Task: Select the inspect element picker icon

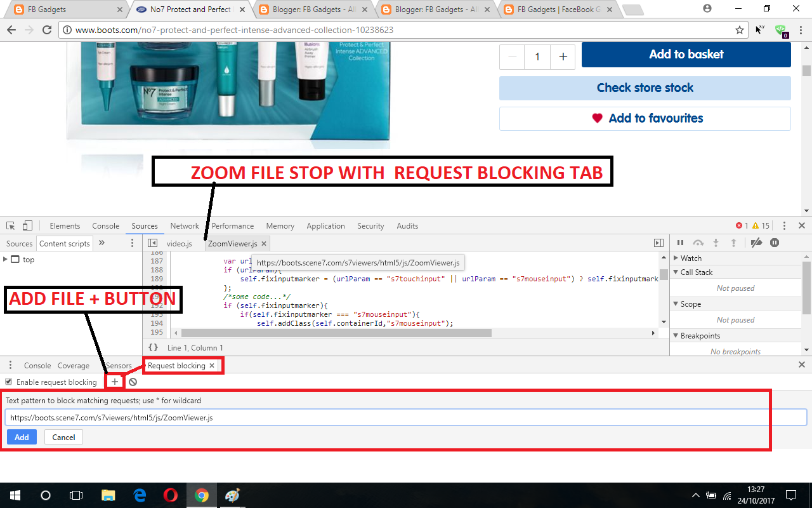Action: pyautogui.click(x=11, y=226)
